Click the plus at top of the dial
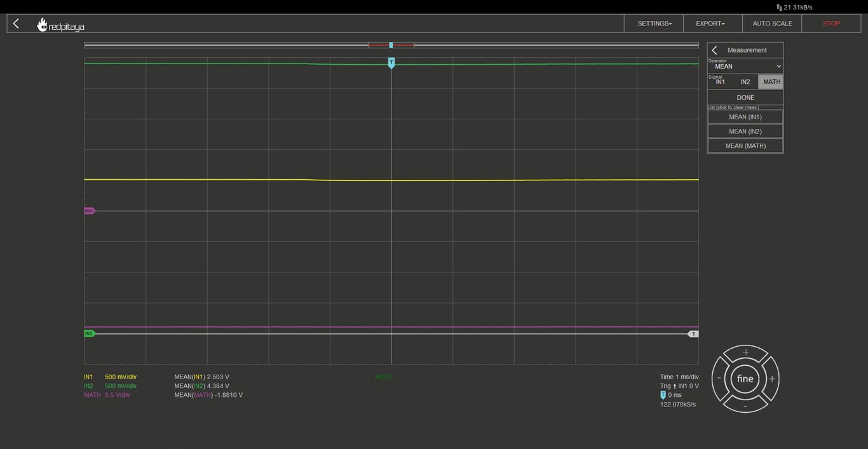 click(745, 353)
